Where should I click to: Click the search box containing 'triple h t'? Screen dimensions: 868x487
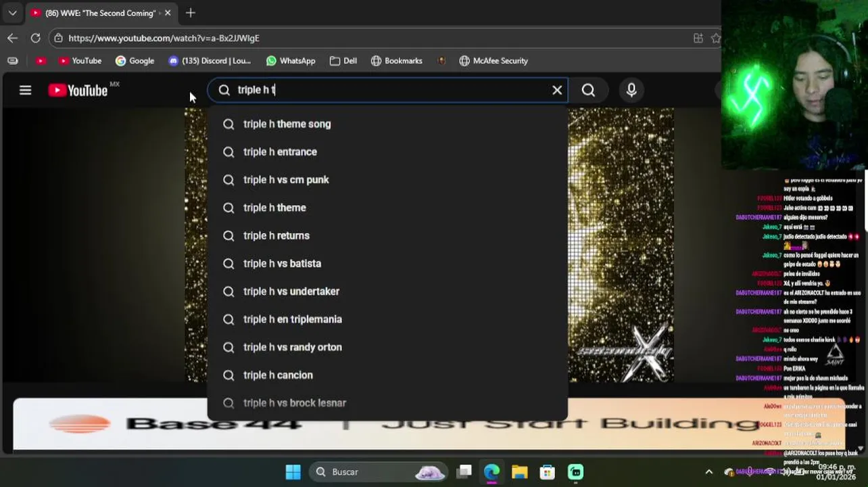pos(388,90)
